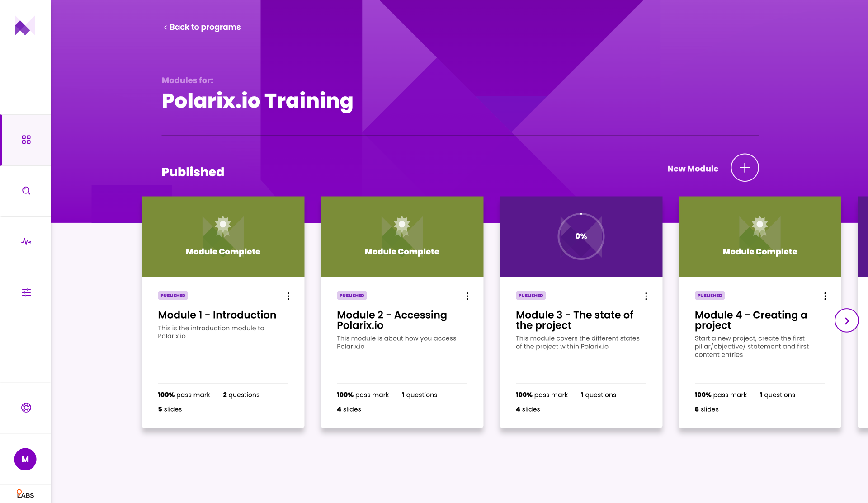Open options menu for Module 2 - Accessing Polarix.io
Image resolution: width=868 pixels, height=503 pixels.
pyautogui.click(x=467, y=296)
